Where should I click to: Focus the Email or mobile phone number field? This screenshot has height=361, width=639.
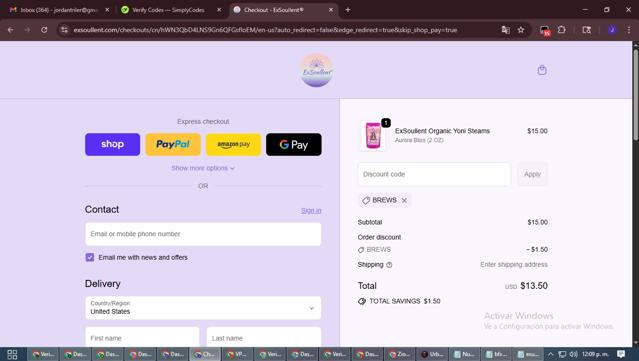point(203,234)
